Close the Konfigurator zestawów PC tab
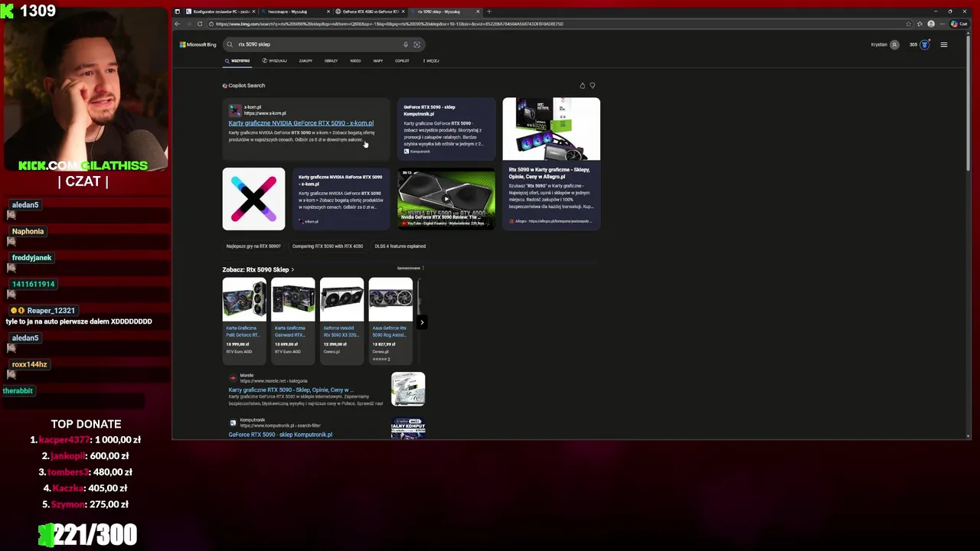This screenshot has height=551, width=980. [253, 11]
